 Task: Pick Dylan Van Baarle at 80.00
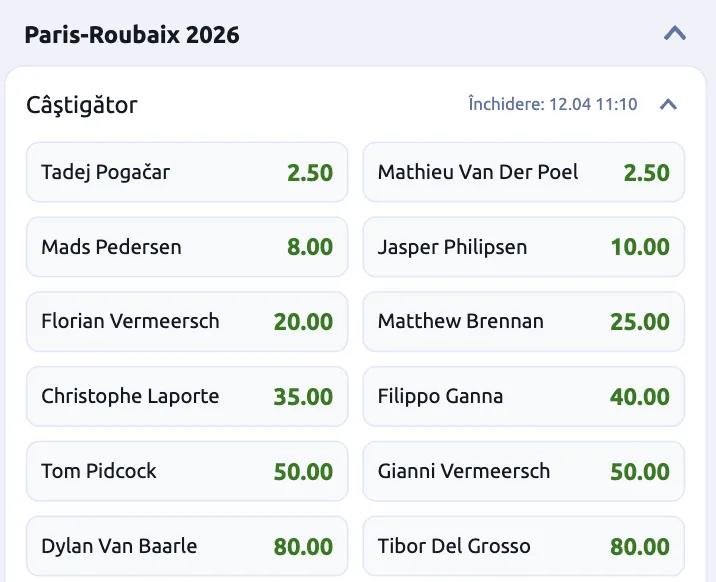click(187, 546)
